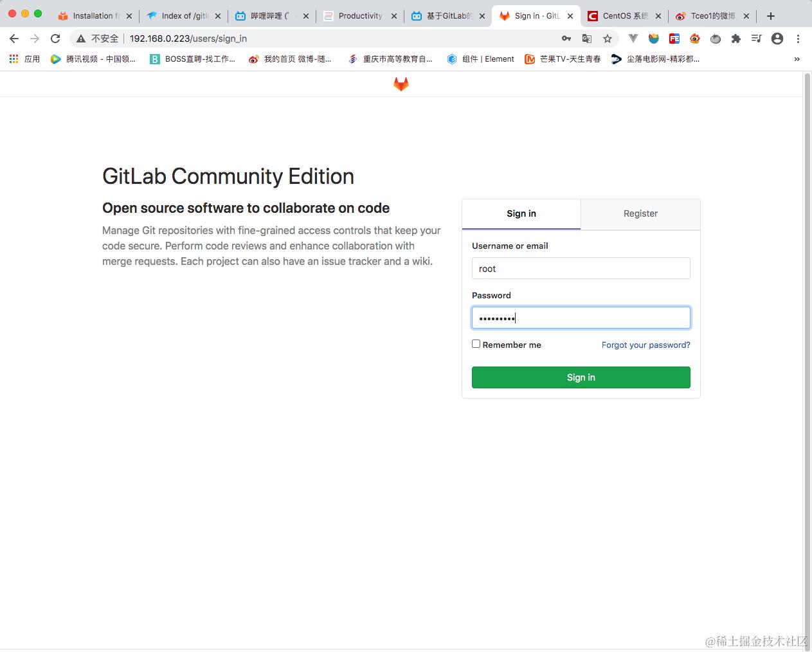Click the Vue devtools extension icon

pyautogui.click(x=633, y=39)
